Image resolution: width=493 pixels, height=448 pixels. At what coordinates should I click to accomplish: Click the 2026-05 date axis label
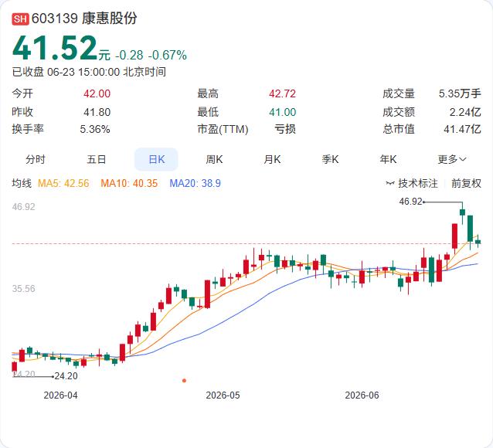pyautogui.click(x=223, y=395)
